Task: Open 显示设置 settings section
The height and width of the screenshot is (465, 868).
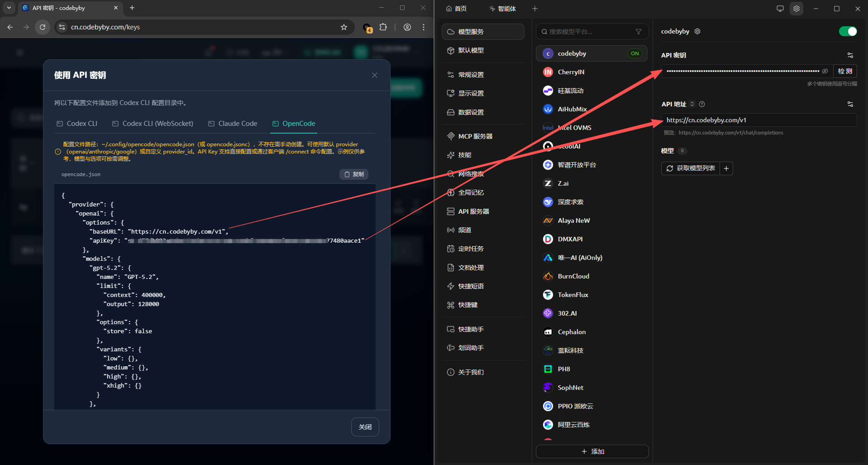Action: click(483, 93)
